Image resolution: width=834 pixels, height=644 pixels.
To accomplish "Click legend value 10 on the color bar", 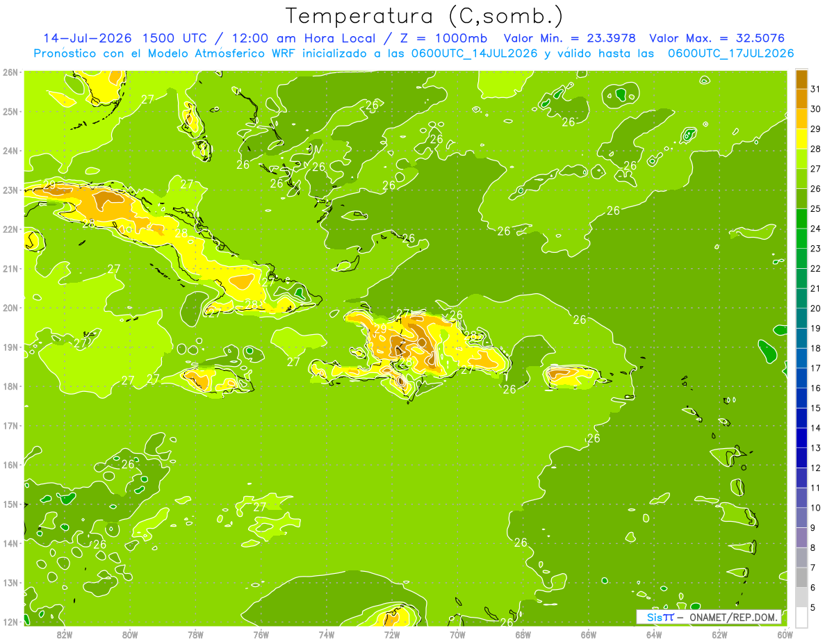I will click(815, 508).
